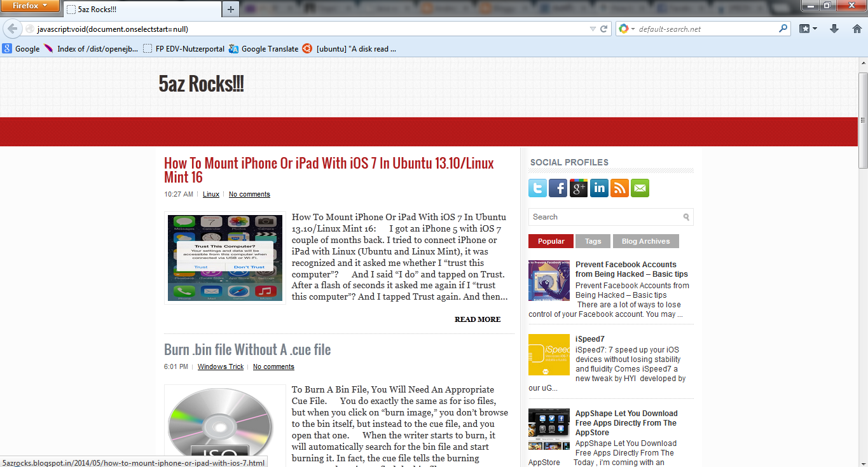Open Windows Trick category link
Image resolution: width=868 pixels, height=467 pixels.
click(221, 366)
